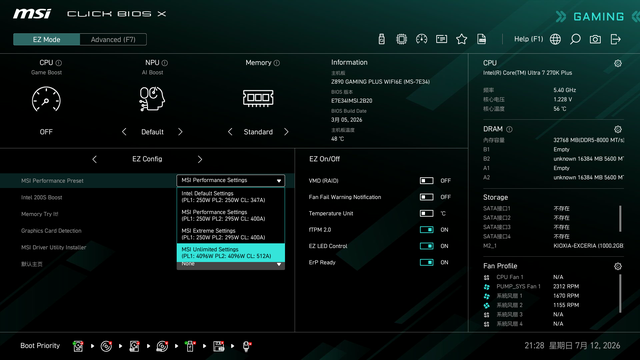Image resolution: width=640 pixels, height=360 pixels.
Task: Open DRAM settings gear icon
Action: point(618,129)
